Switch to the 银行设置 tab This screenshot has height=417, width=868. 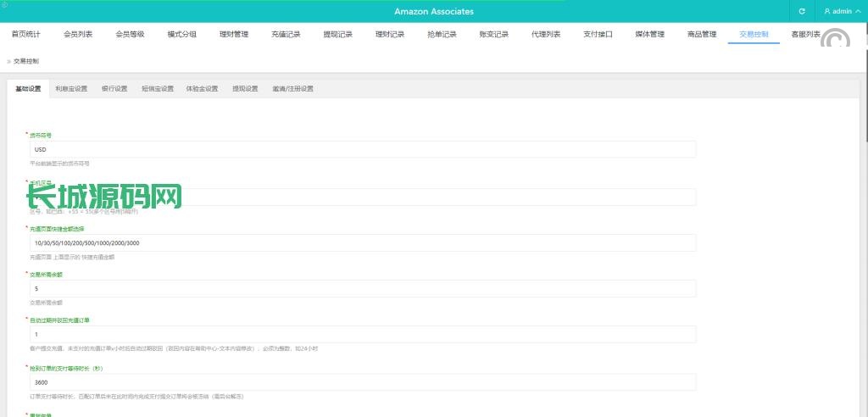114,89
